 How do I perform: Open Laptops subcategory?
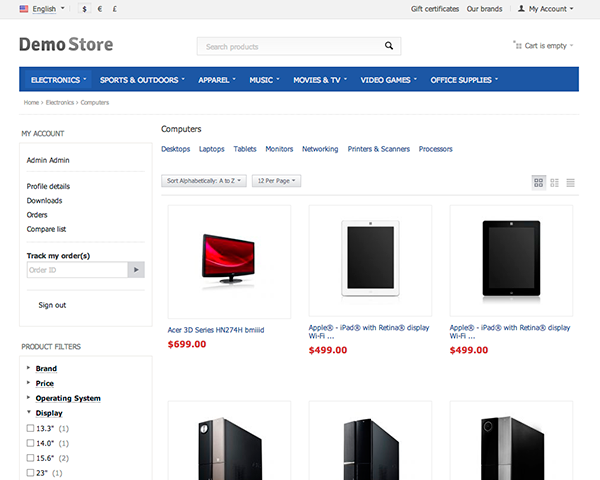click(212, 149)
